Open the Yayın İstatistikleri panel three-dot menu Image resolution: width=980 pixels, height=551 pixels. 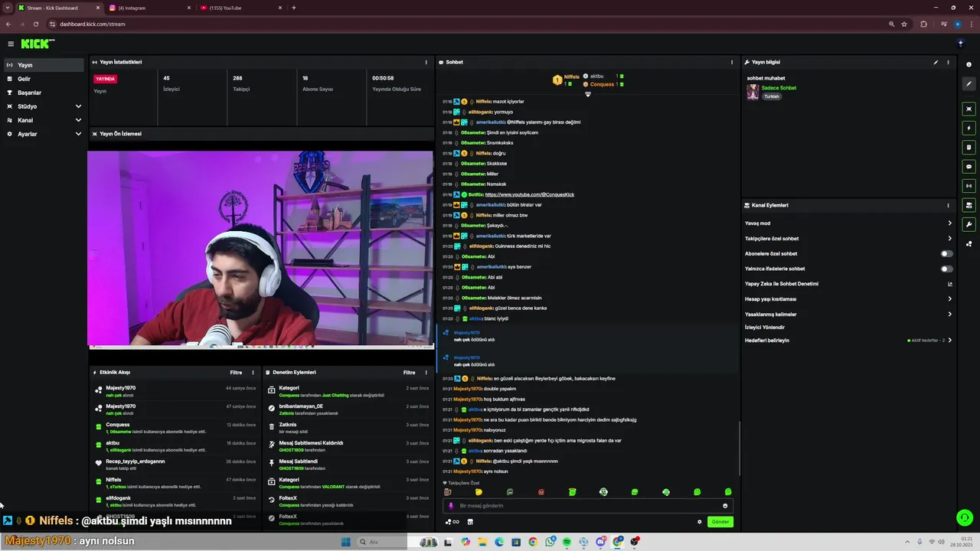(x=426, y=62)
